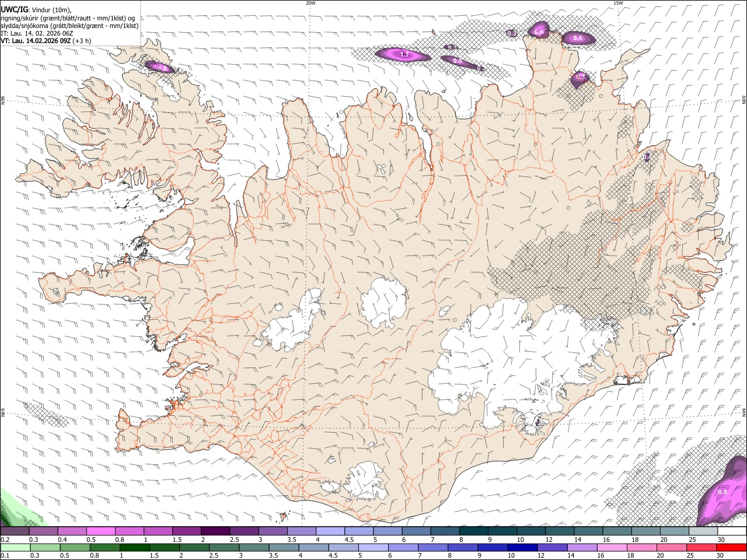The image size is (747, 560).
Task: Click the rain legend swatch labeled 4
Action: coord(313,548)
